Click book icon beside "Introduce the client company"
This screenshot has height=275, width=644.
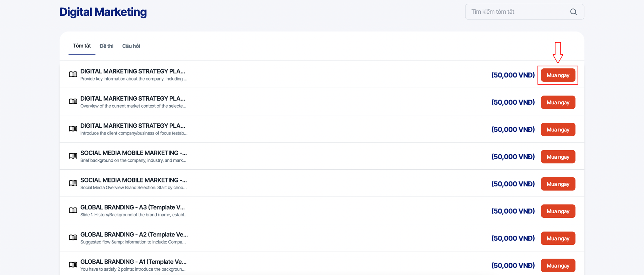coord(73,128)
